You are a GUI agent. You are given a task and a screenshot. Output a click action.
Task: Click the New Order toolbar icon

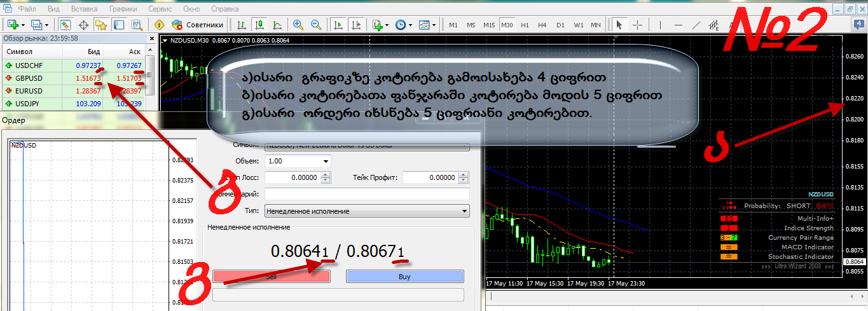[160, 25]
